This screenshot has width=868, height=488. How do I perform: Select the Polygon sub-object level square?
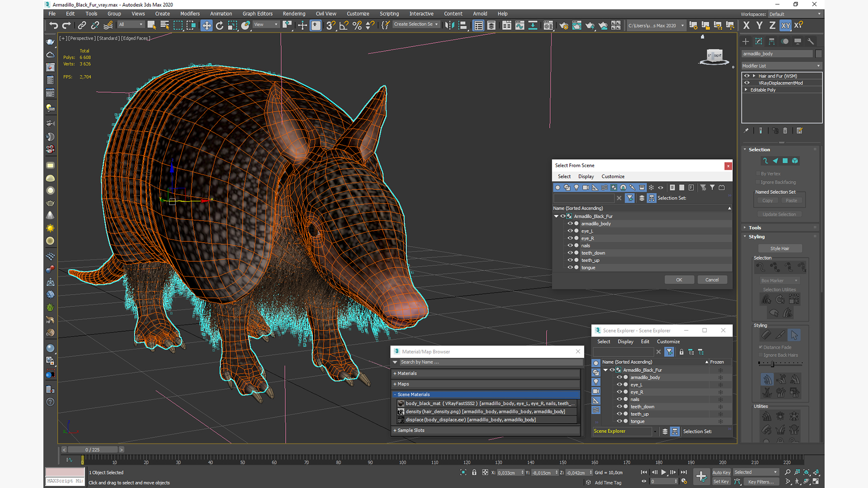tap(785, 160)
